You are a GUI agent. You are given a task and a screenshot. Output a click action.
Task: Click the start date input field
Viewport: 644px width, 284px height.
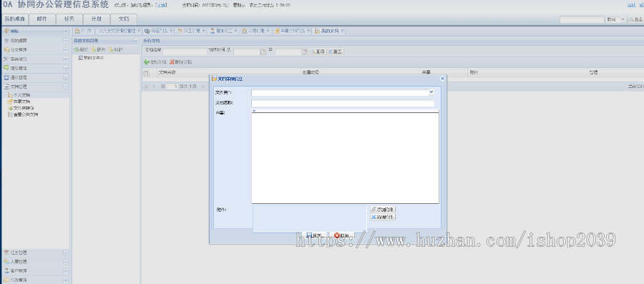click(246, 52)
